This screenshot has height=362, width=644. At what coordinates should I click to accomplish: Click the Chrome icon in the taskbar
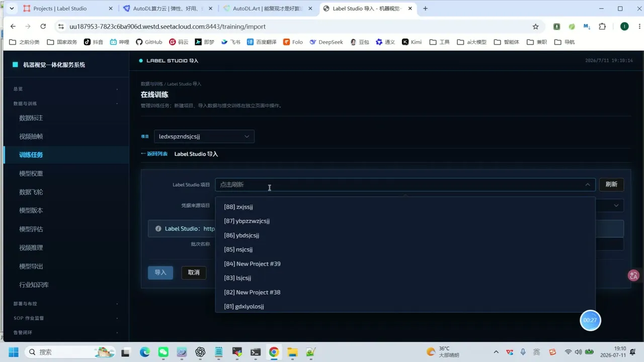[x=274, y=352]
